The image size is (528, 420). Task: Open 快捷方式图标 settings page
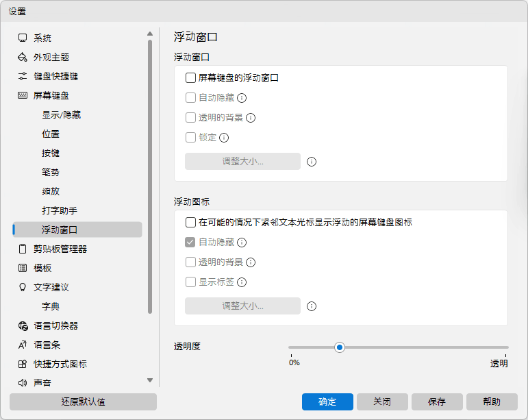pyautogui.click(x=77, y=364)
